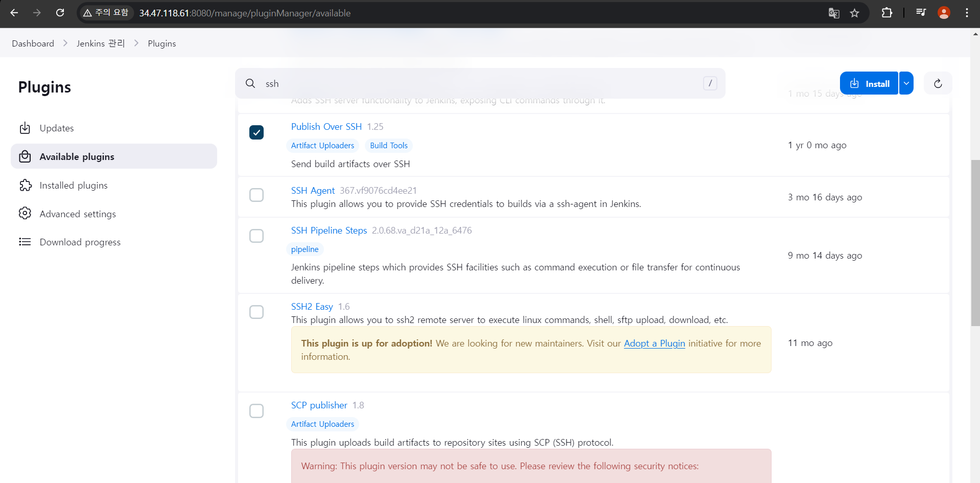Uncheck the Publish Over SSH checkbox
980x483 pixels.
click(x=256, y=132)
